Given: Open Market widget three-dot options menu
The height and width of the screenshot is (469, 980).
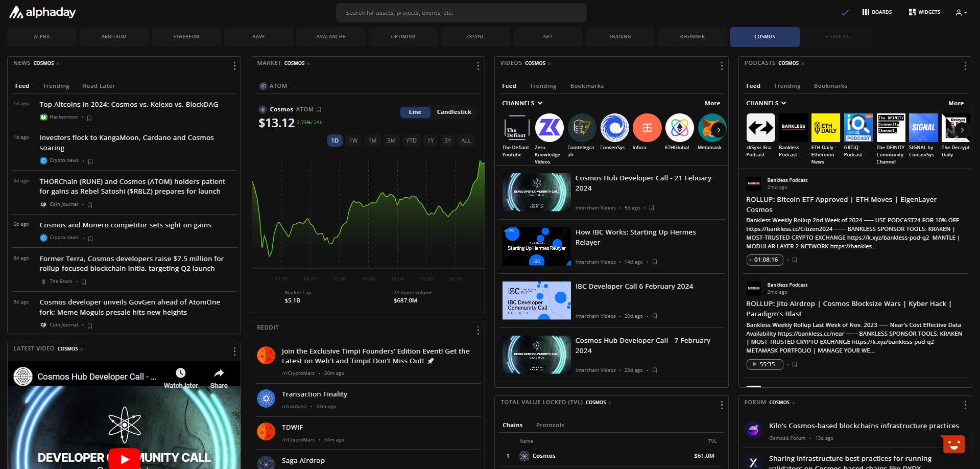Looking at the screenshot, I should click(x=478, y=66).
